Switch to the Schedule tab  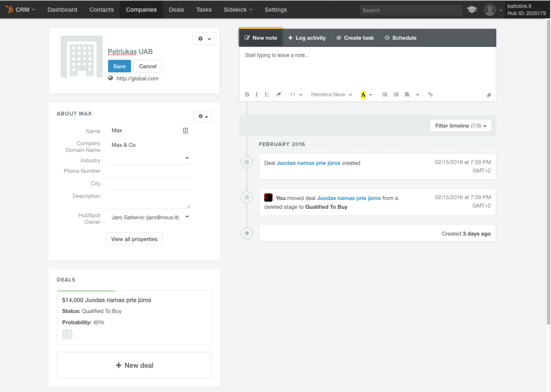[401, 38]
